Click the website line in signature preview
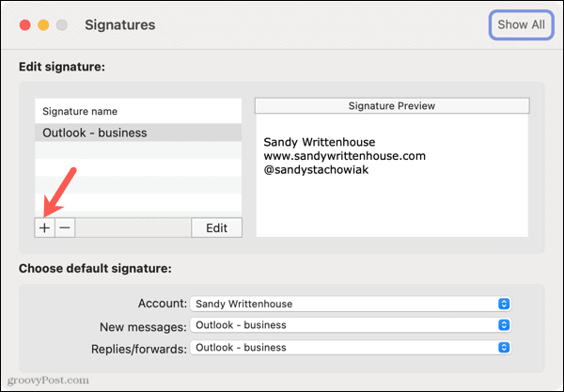Screen dimensions: 564x392 (345, 155)
